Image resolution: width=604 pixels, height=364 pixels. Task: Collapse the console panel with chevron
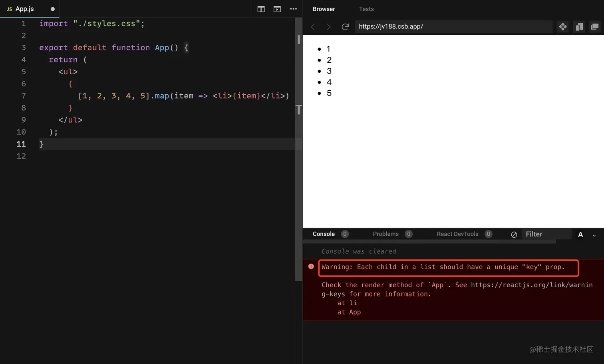tap(594, 235)
